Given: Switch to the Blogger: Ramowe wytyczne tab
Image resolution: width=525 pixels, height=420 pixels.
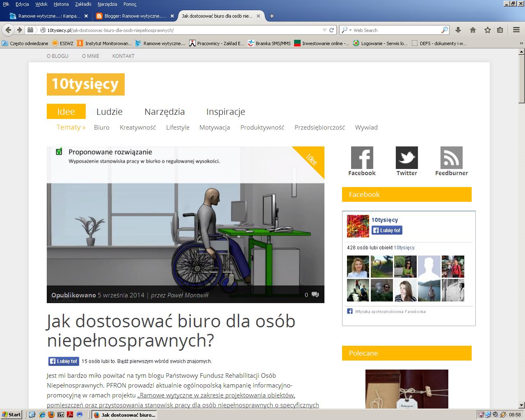Looking at the screenshot, I should [x=131, y=16].
